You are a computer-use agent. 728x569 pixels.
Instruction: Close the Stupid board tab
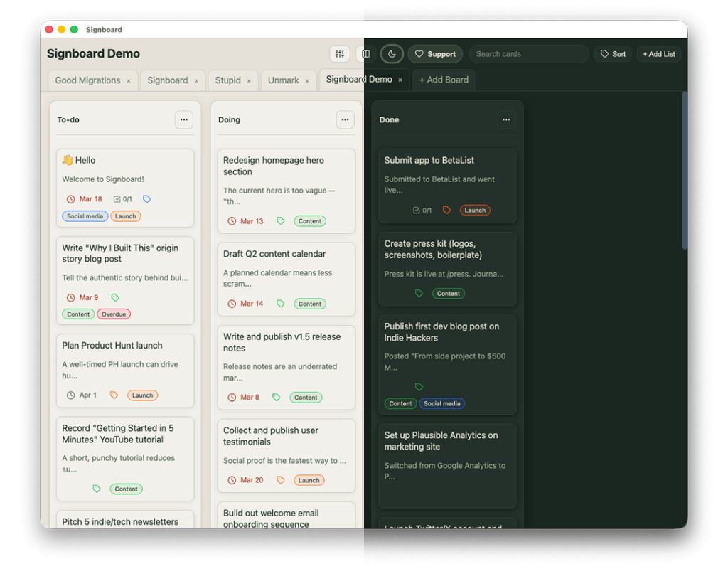pos(249,81)
